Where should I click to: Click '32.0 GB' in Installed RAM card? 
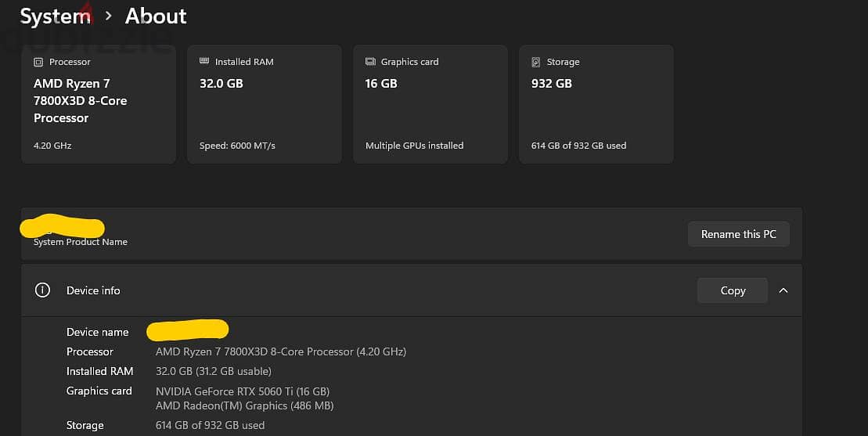(x=222, y=84)
